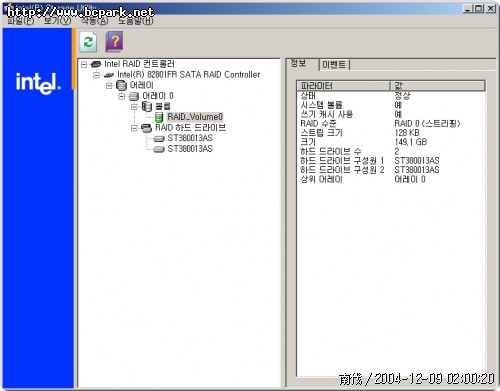Collapse the 82801FR SATA RAID Controller node
This screenshot has height=391, width=500.
(96, 75)
